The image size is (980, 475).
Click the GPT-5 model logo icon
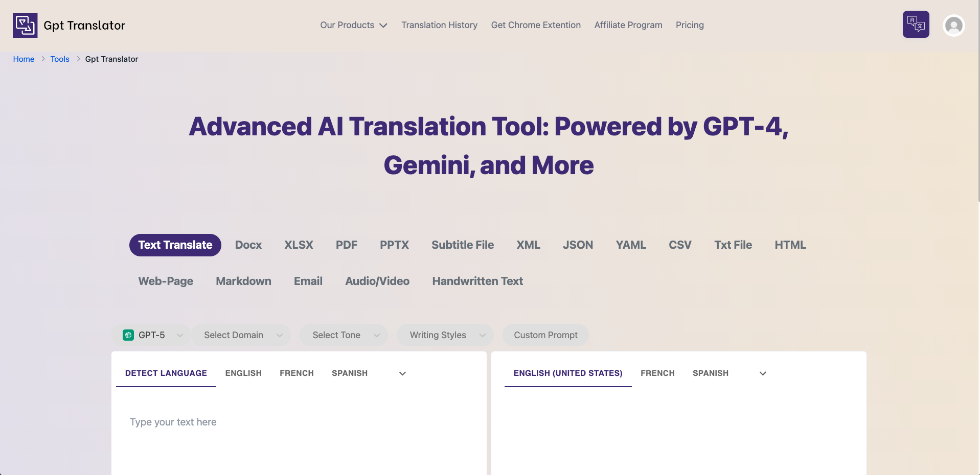click(128, 335)
